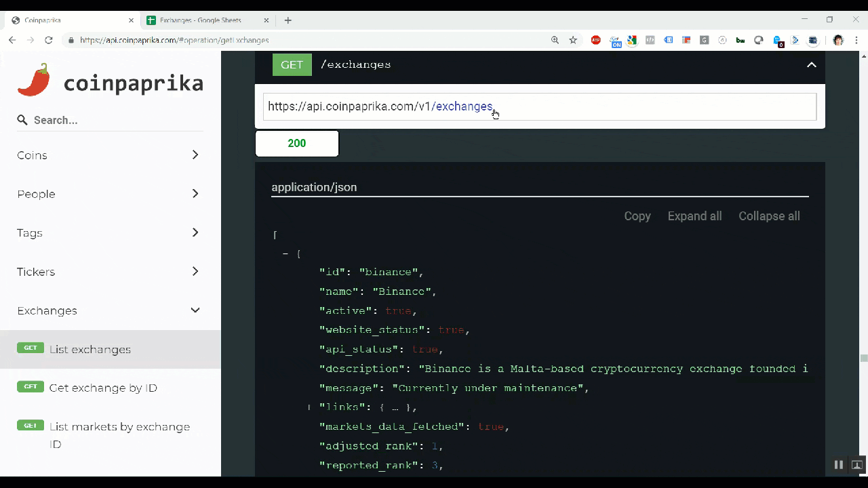The width and height of the screenshot is (868, 488).
Task: Click Collapse all in JSON viewer
Action: click(769, 216)
